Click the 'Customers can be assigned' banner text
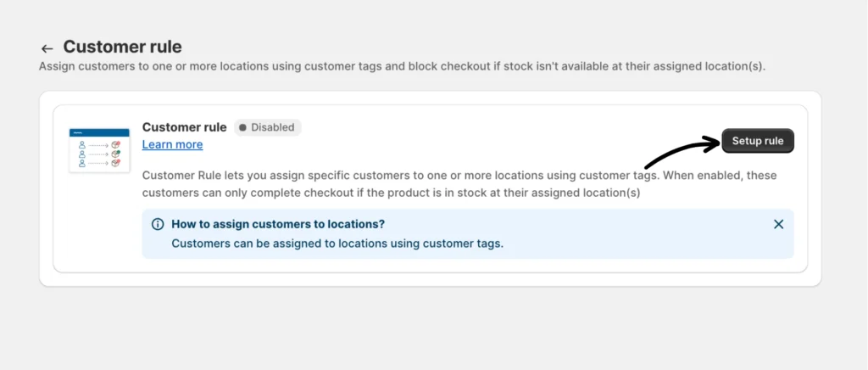 pyautogui.click(x=337, y=243)
